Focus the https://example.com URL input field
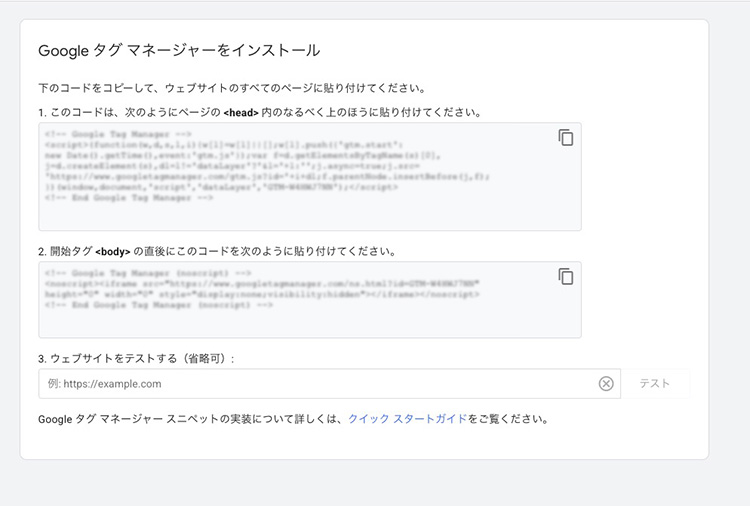Image resolution: width=750 pixels, height=506 pixels. tap(329, 384)
